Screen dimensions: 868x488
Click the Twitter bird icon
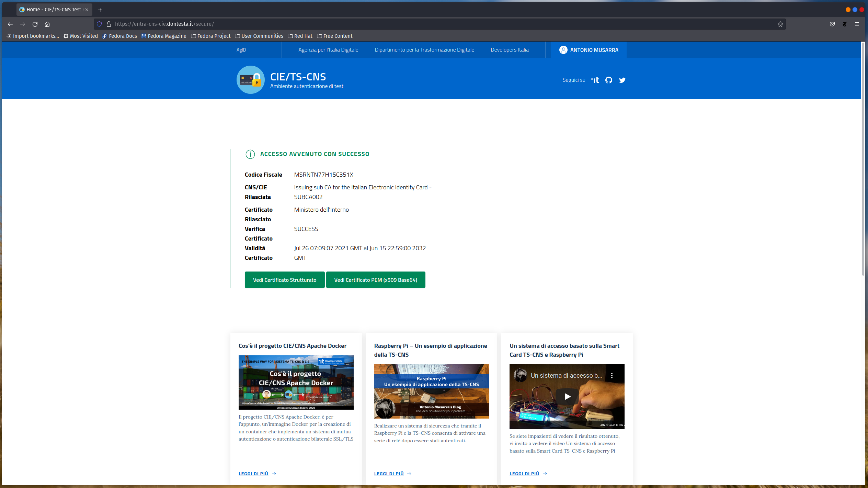[x=622, y=80]
